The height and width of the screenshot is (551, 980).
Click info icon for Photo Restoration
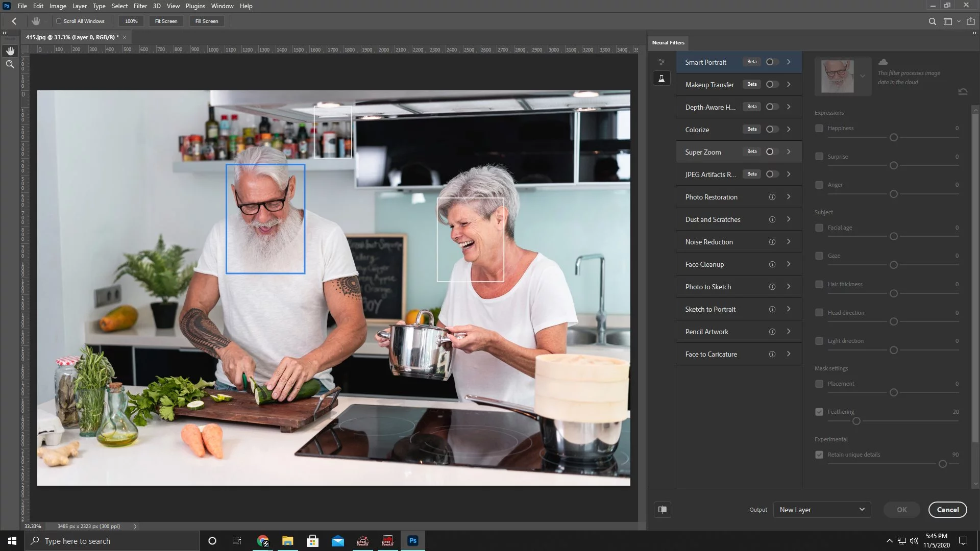[772, 197]
